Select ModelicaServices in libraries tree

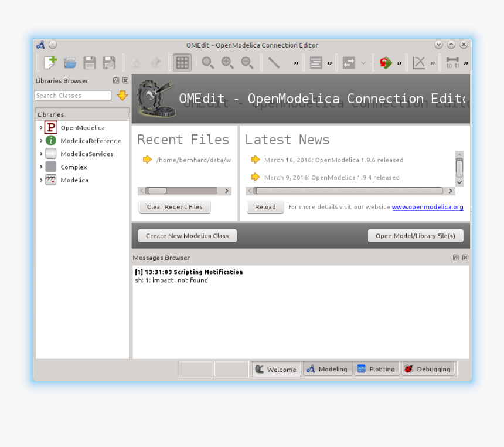coord(87,154)
